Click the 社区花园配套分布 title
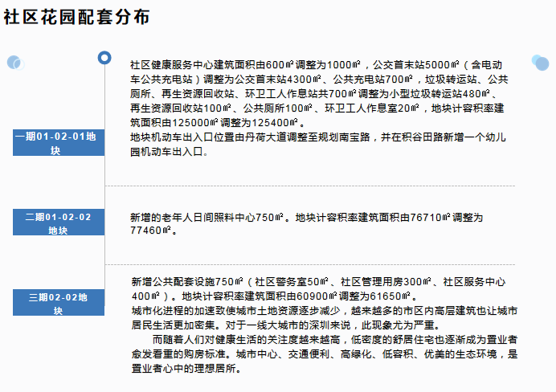Screen dimensions: 556x392 [76, 18]
